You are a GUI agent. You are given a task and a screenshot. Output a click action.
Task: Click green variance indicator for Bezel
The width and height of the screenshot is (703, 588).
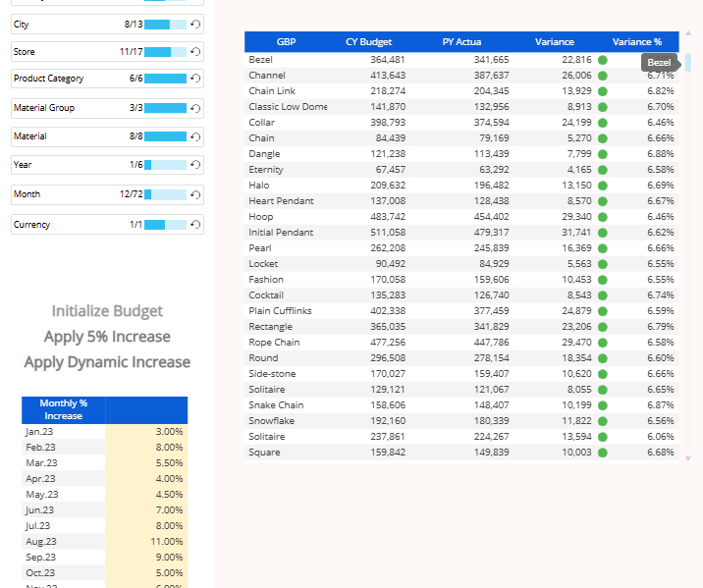(603, 60)
